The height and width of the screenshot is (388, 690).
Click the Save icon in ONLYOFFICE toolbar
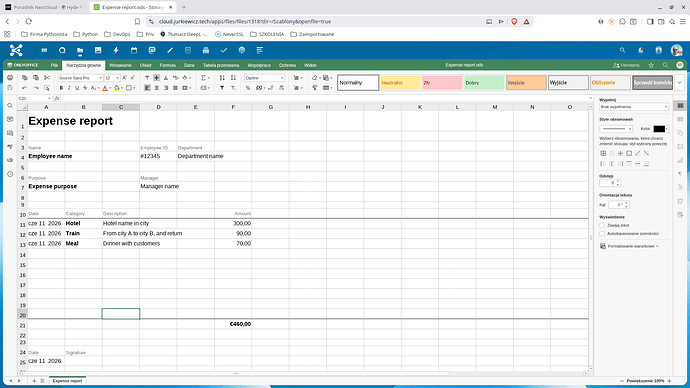tap(10, 88)
